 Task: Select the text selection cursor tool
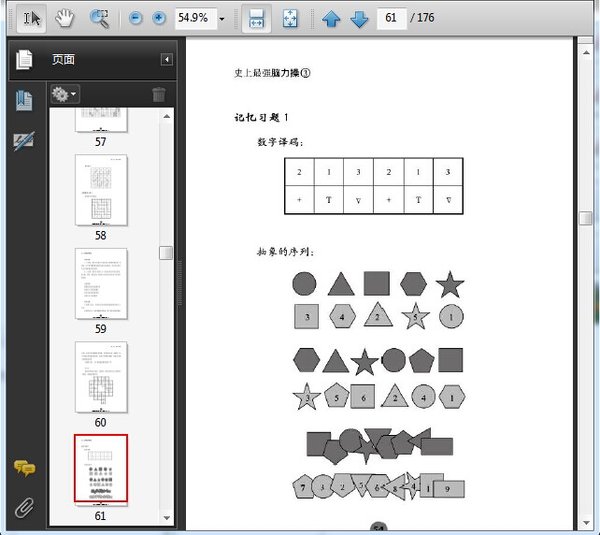pos(31,18)
